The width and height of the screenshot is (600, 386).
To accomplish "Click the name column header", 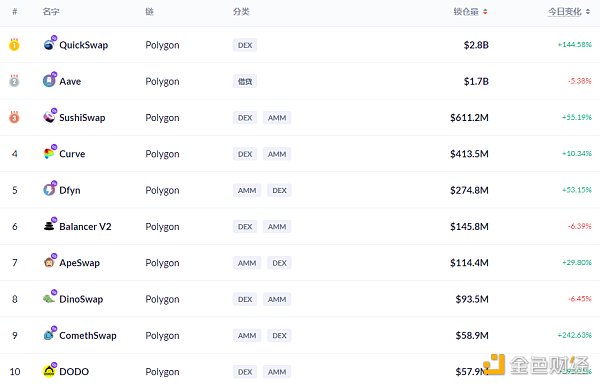I will point(51,12).
